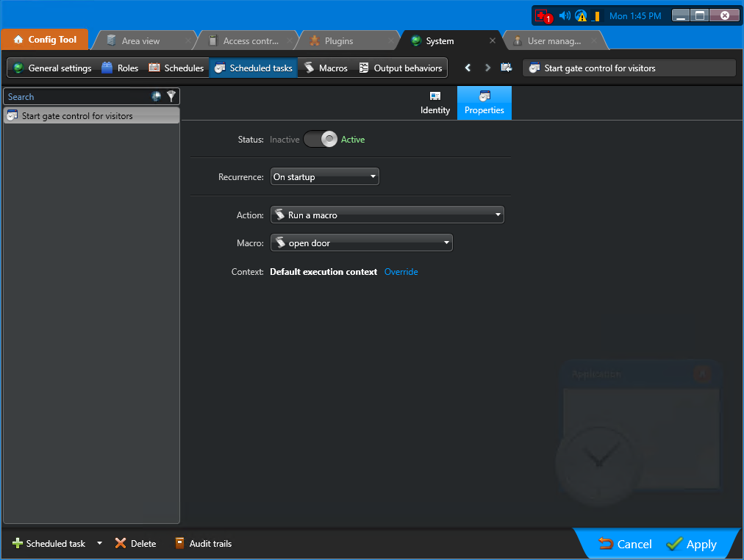Click the Override context link
This screenshot has width=744, height=560.
tap(401, 271)
